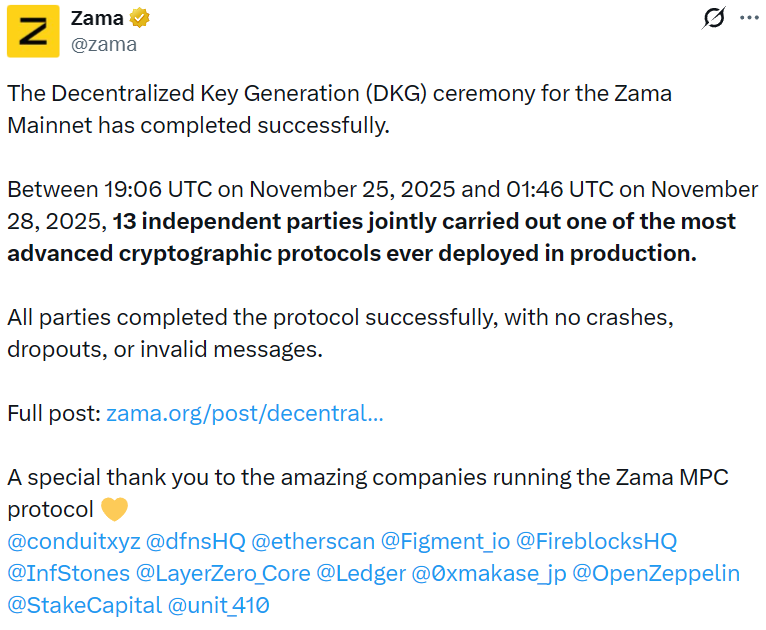The height and width of the screenshot is (630, 766).
Task: Open the @unit_410 mention
Action: coord(218,605)
